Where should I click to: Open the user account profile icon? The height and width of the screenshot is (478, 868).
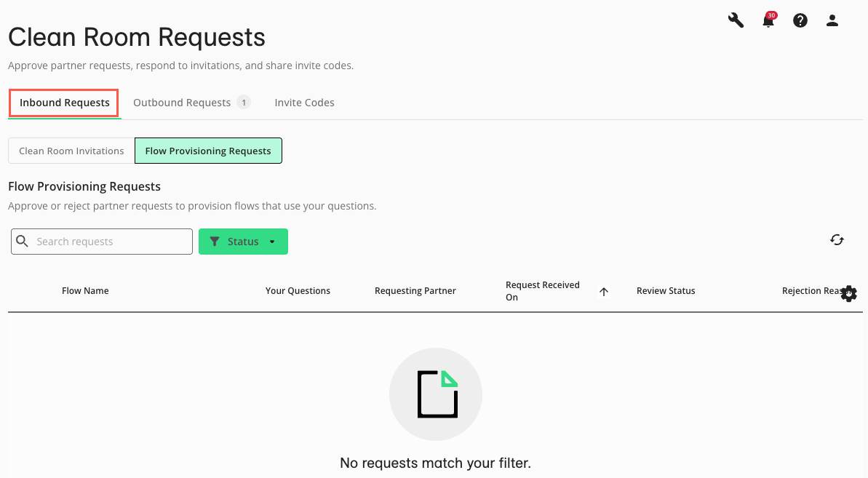coord(832,20)
